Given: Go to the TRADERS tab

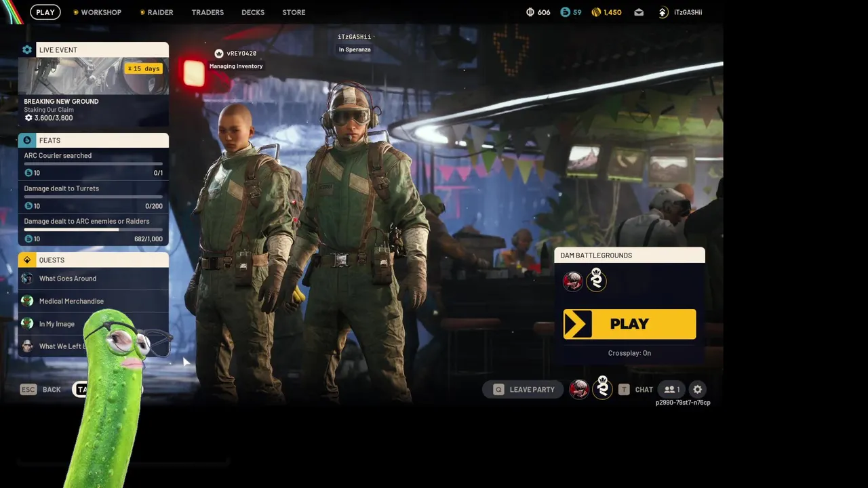Looking at the screenshot, I should coord(208,12).
